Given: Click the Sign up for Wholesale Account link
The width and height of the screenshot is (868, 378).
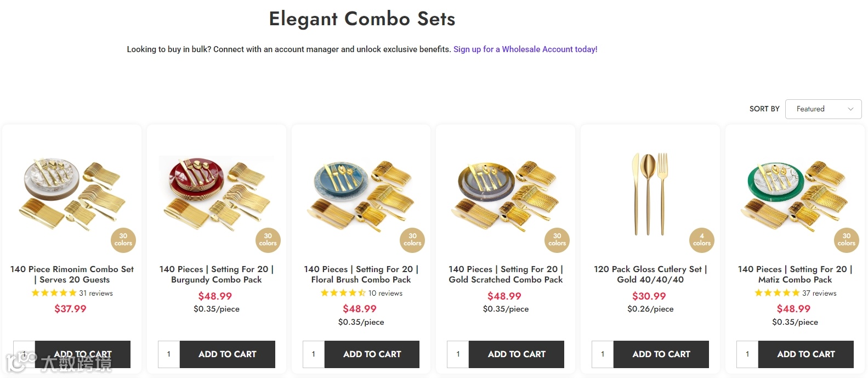Looking at the screenshot, I should pos(525,49).
